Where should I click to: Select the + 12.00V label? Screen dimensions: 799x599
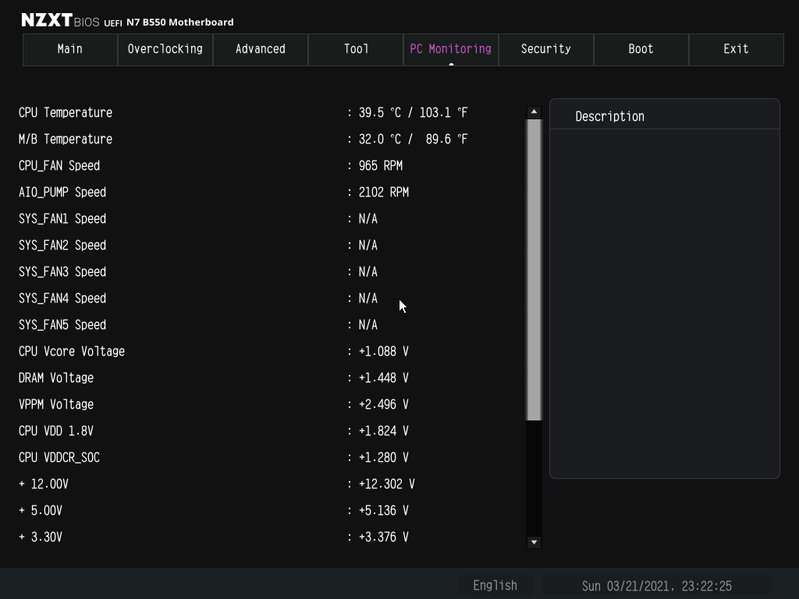(x=43, y=484)
